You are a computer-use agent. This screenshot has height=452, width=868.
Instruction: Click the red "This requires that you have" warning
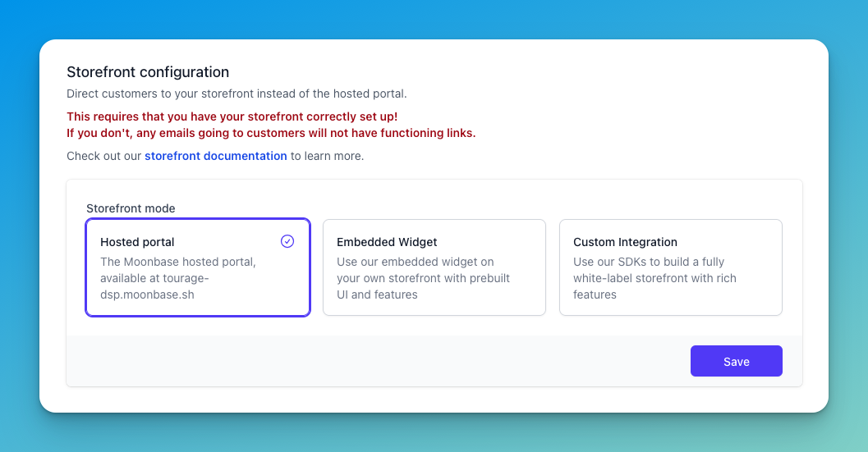point(232,116)
